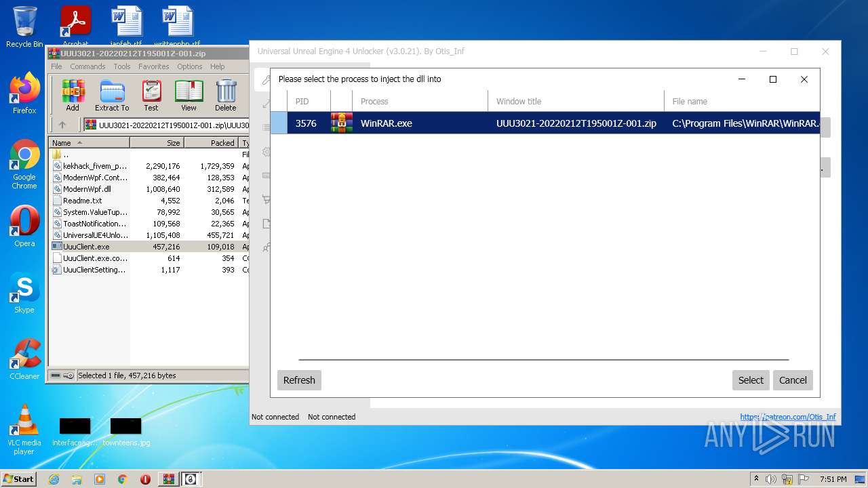Select kekhack_fivem_p... file in WinRAR

pyautogui.click(x=149, y=166)
